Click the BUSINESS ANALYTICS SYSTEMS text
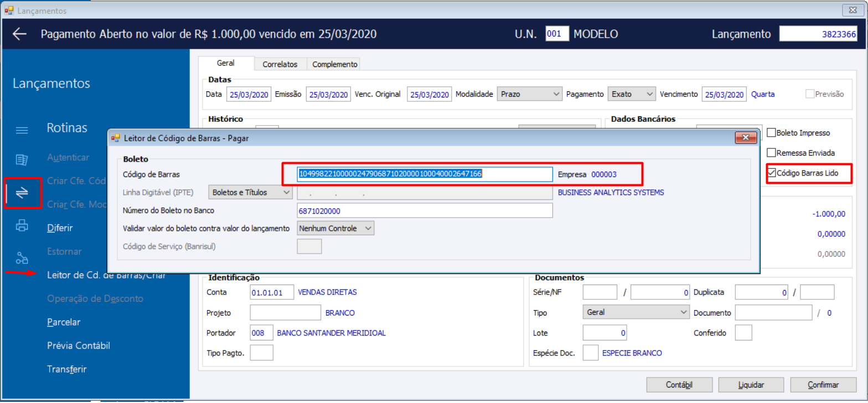This screenshot has height=403, width=868. [611, 193]
